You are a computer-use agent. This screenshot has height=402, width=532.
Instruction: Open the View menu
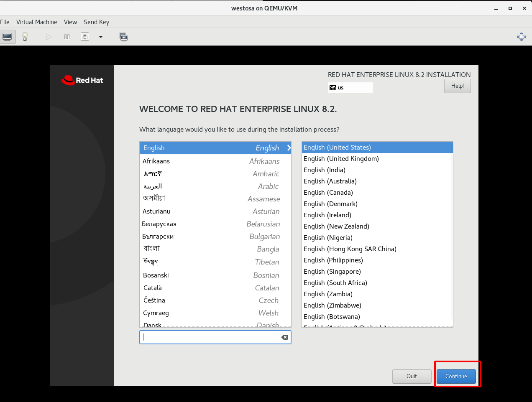point(70,22)
